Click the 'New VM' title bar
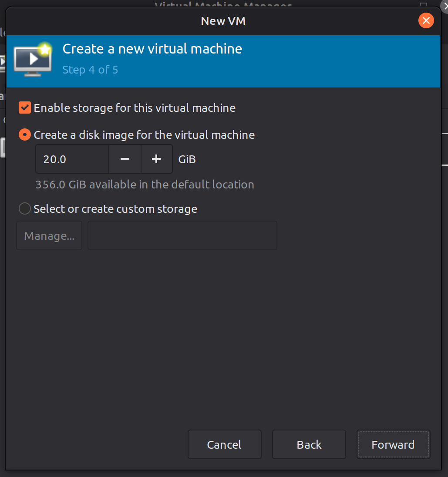Screen dimensions: 448x477 [x=223, y=20]
